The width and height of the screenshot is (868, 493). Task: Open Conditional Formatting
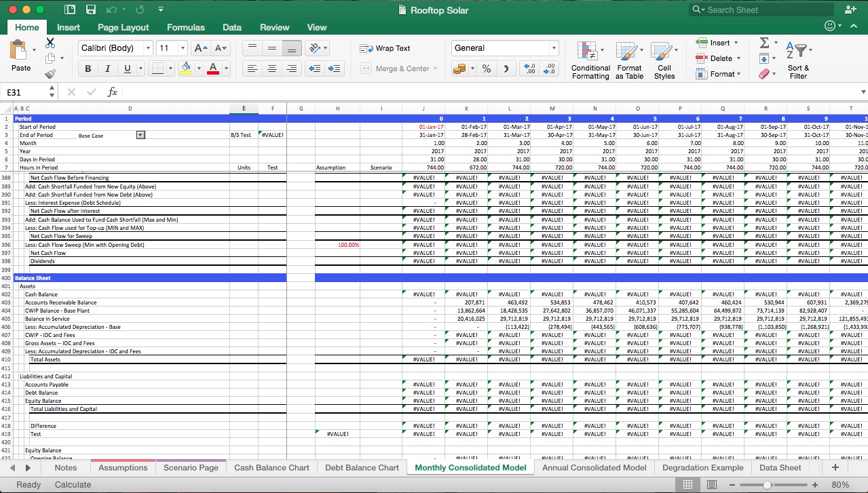590,59
